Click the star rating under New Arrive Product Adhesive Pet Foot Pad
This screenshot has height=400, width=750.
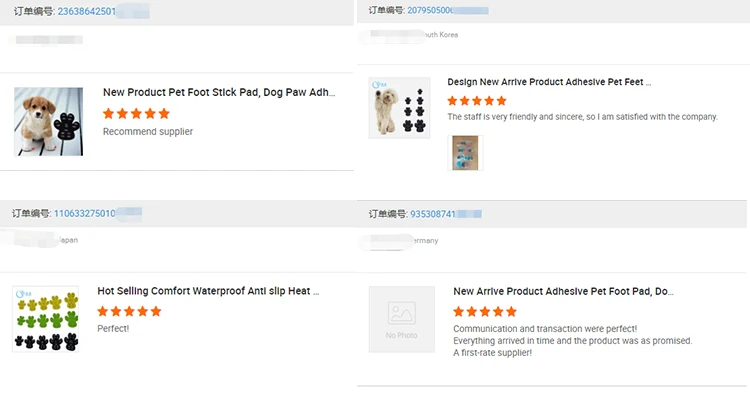[x=485, y=312]
